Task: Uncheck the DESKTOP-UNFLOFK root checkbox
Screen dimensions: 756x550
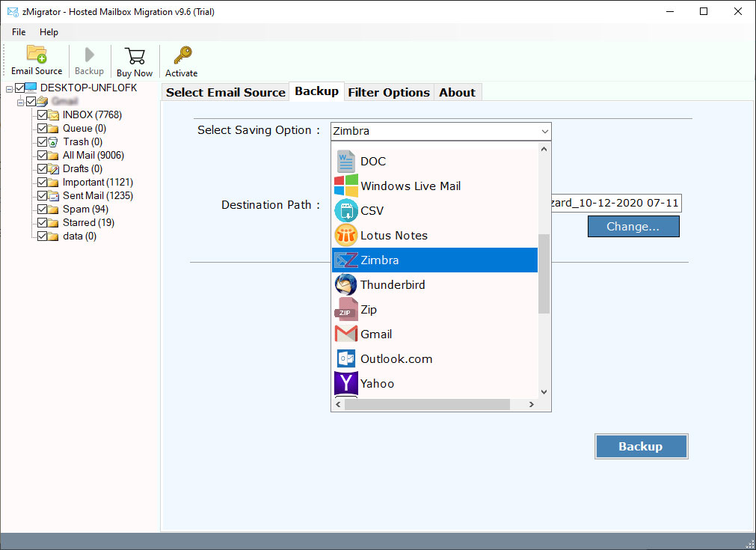Action: [19, 88]
